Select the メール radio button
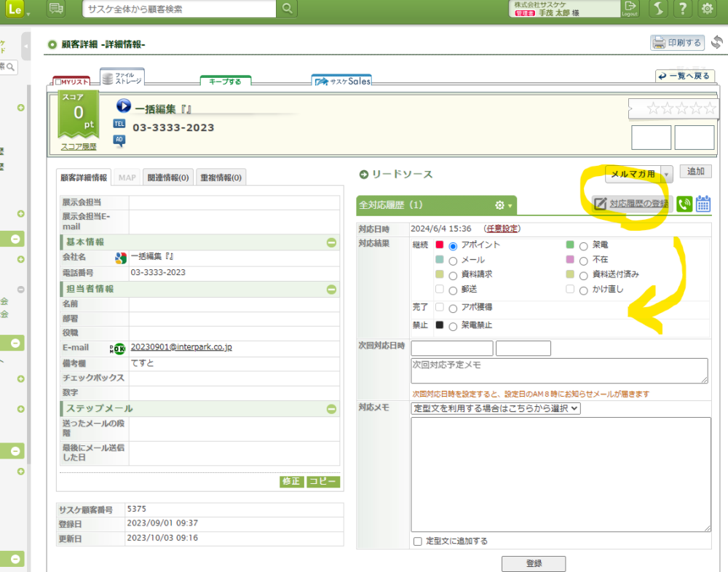Viewport: 728px width, 572px height. [x=453, y=261]
